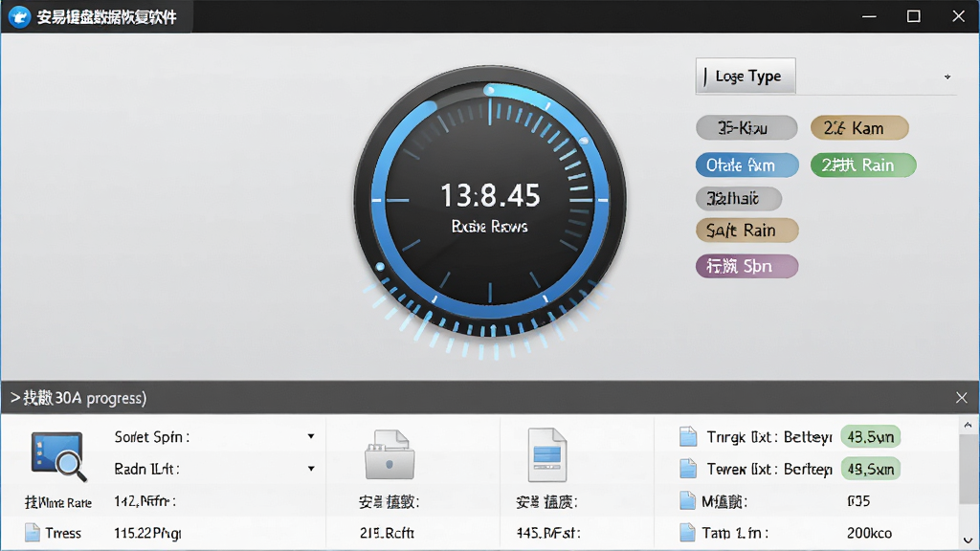Click the file icon beside "Tewex" row
The height and width of the screenshot is (551, 980).
click(x=687, y=469)
